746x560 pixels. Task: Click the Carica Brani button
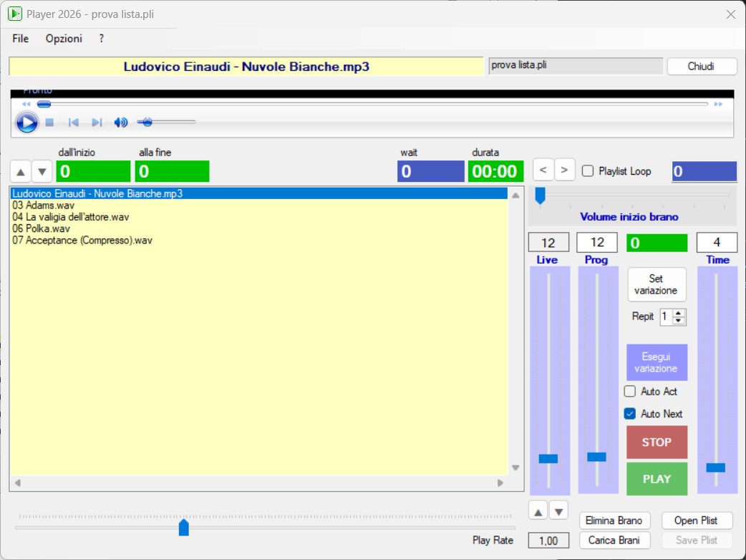click(614, 541)
